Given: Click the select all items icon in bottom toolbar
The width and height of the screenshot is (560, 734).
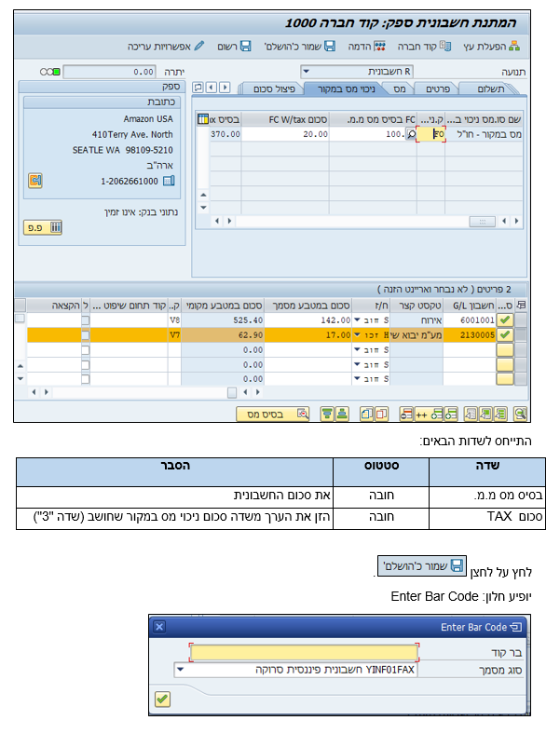Looking at the screenshot, I should (500, 414).
